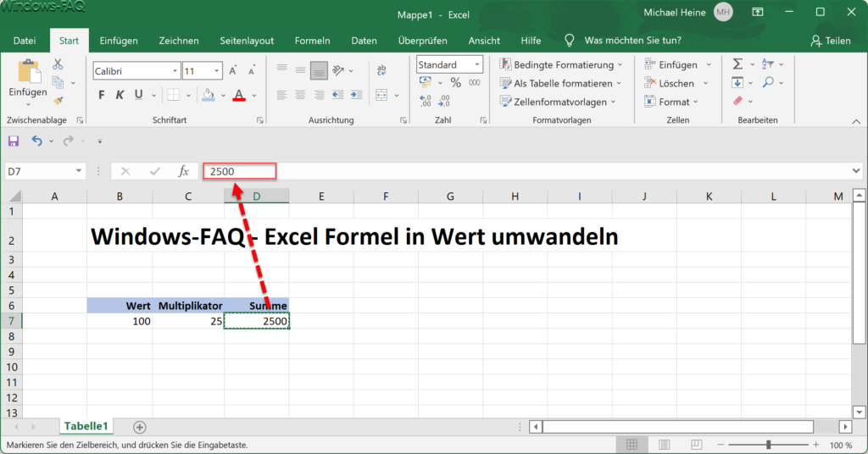Decrease font size with small A icon

point(252,71)
